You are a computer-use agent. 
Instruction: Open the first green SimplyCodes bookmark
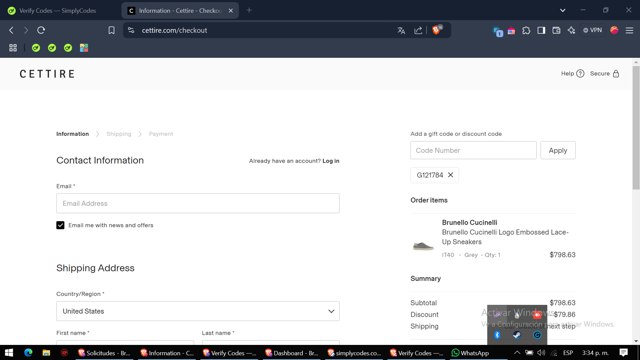(x=36, y=48)
